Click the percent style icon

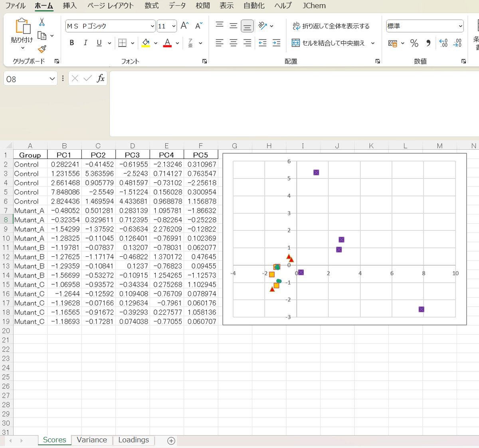coord(414,43)
